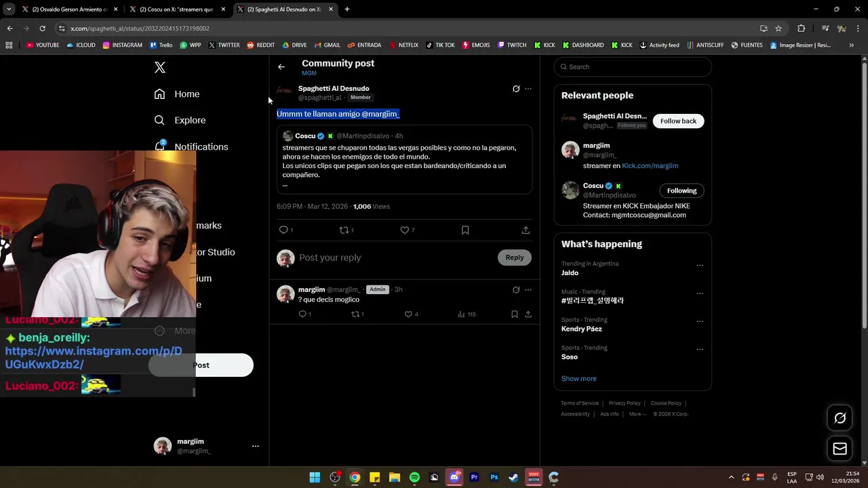Viewport: 868px width, 488px height.
Task: Open NETFLIX bookmark
Action: pos(403,45)
